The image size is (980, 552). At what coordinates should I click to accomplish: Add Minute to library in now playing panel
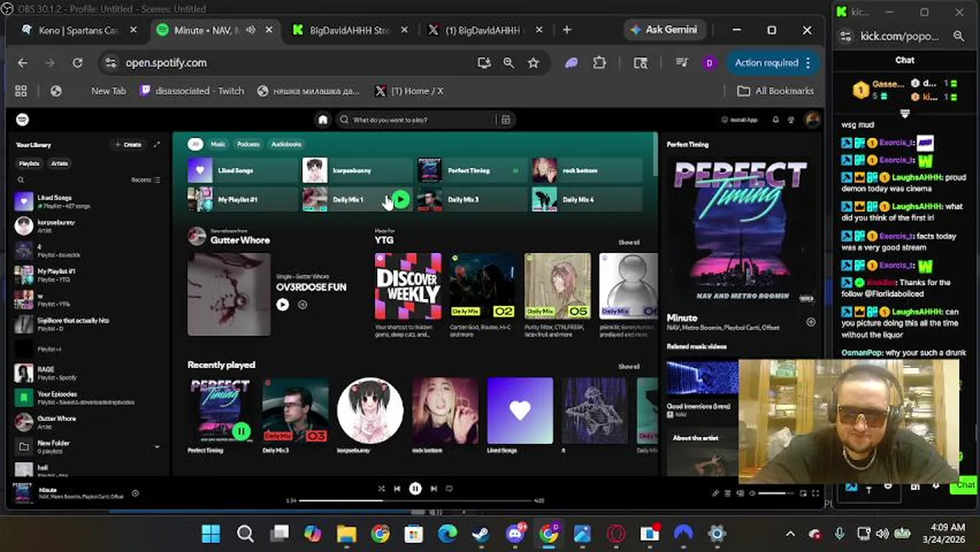click(x=811, y=322)
